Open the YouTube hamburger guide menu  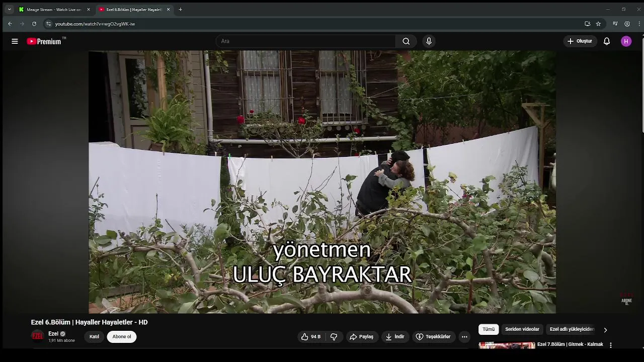(x=15, y=41)
